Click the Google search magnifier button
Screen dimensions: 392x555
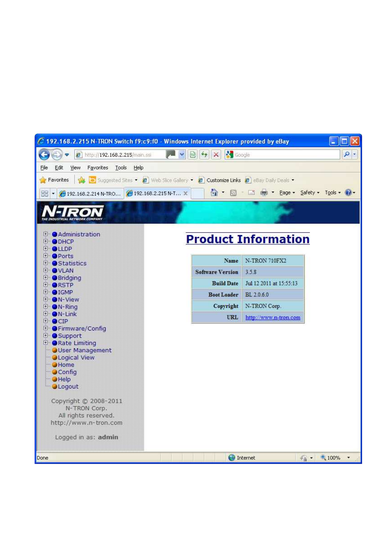coord(346,155)
